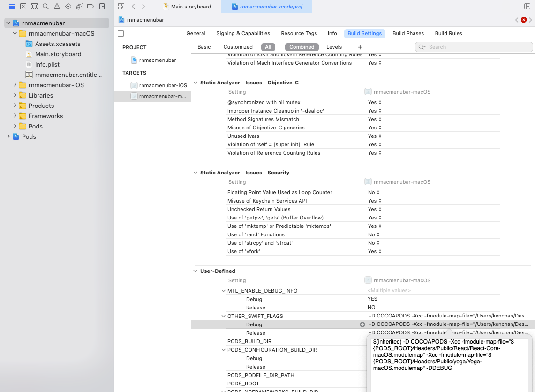Open the Symbol navigator icon
Image resolution: width=535 pixels, height=392 pixels.
click(x=34, y=6)
